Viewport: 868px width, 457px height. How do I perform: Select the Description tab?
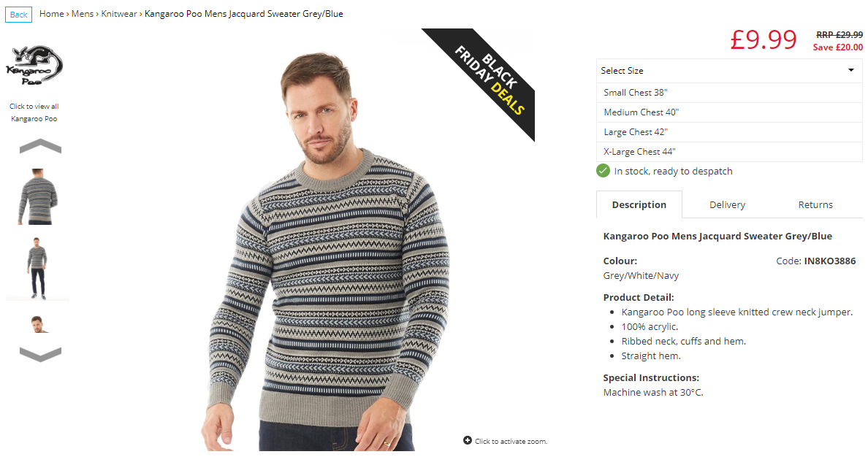[x=639, y=204]
